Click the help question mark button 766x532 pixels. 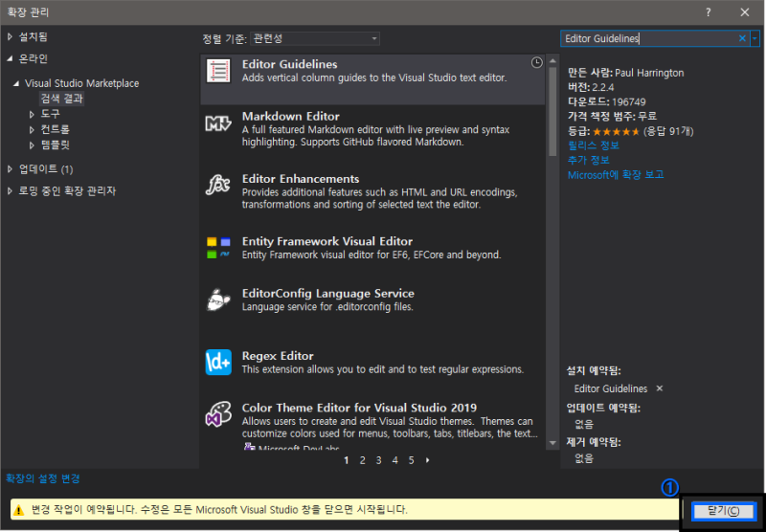[709, 12]
